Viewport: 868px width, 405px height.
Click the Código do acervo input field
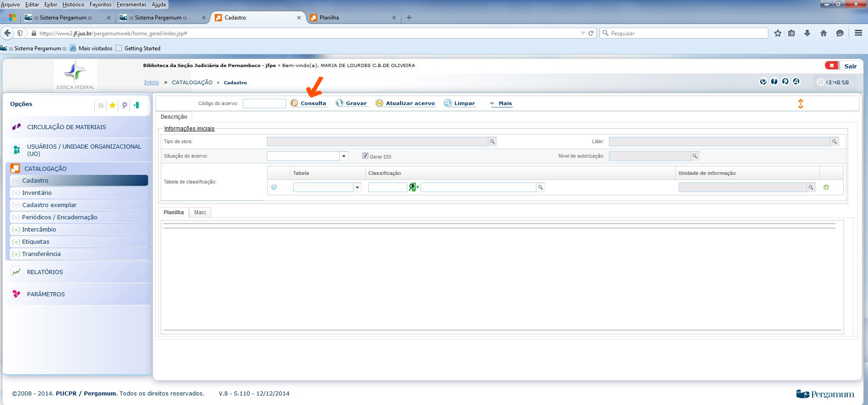tap(264, 103)
